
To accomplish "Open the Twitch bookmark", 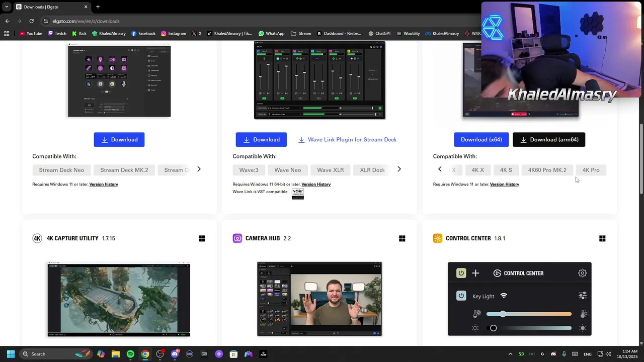I will [x=57, y=34].
